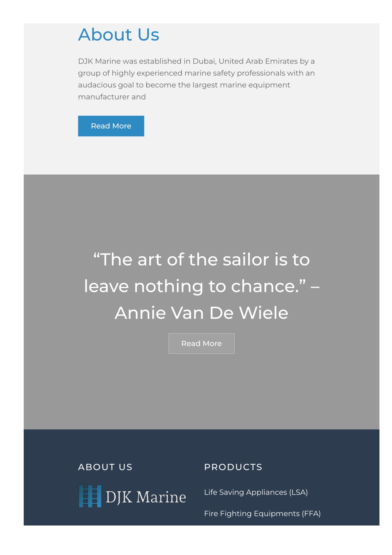Click the blue ladder icon in DJK Marine logo
Screen dimensions: 392x555
click(90, 496)
